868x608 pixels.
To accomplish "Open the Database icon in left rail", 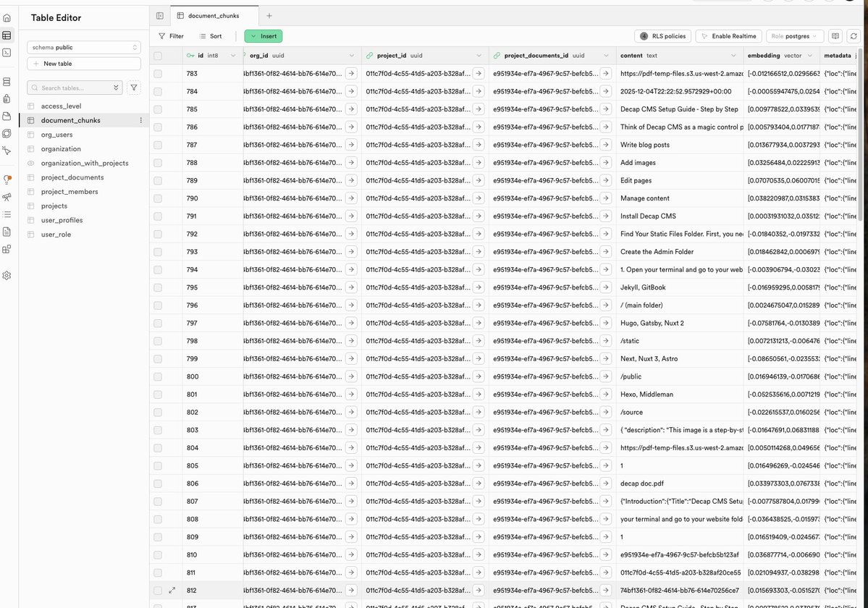I will coord(7,82).
